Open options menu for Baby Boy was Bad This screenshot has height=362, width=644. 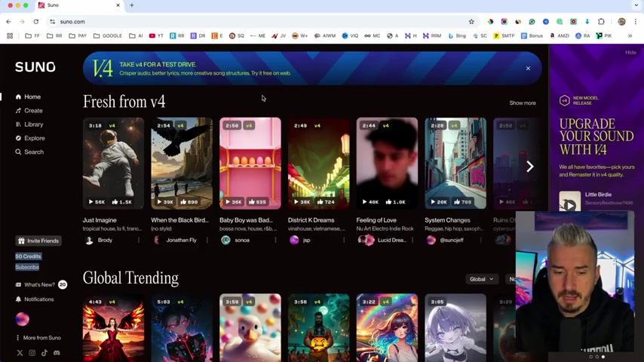(x=275, y=241)
